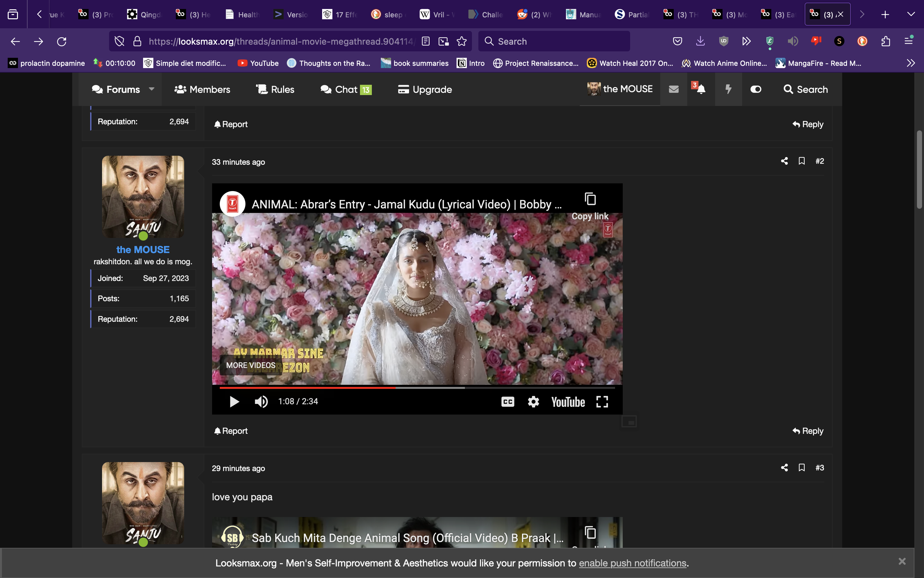Report post #2
Viewport: 924px width, 578px height.
[x=231, y=431]
